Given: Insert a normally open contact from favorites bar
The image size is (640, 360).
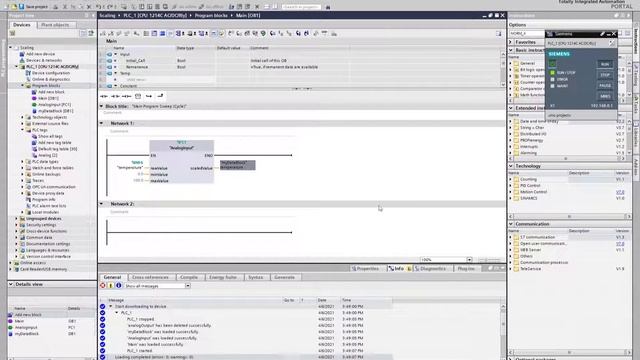Looking at the screenshot, I should point(104,96).
